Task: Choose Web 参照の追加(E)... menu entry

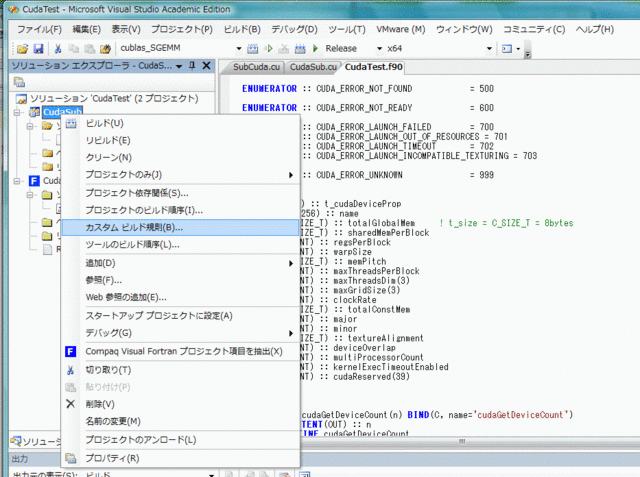Action: click(181, 297)
